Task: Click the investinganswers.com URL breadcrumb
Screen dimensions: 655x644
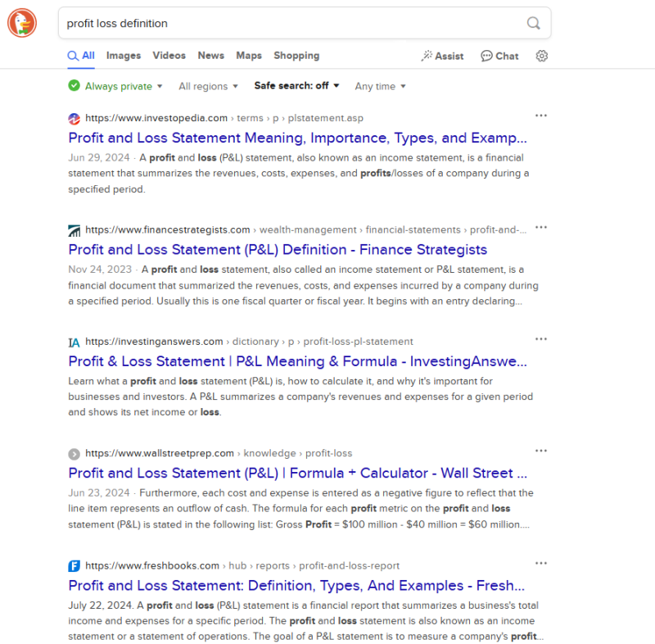Action: (249, 342)
